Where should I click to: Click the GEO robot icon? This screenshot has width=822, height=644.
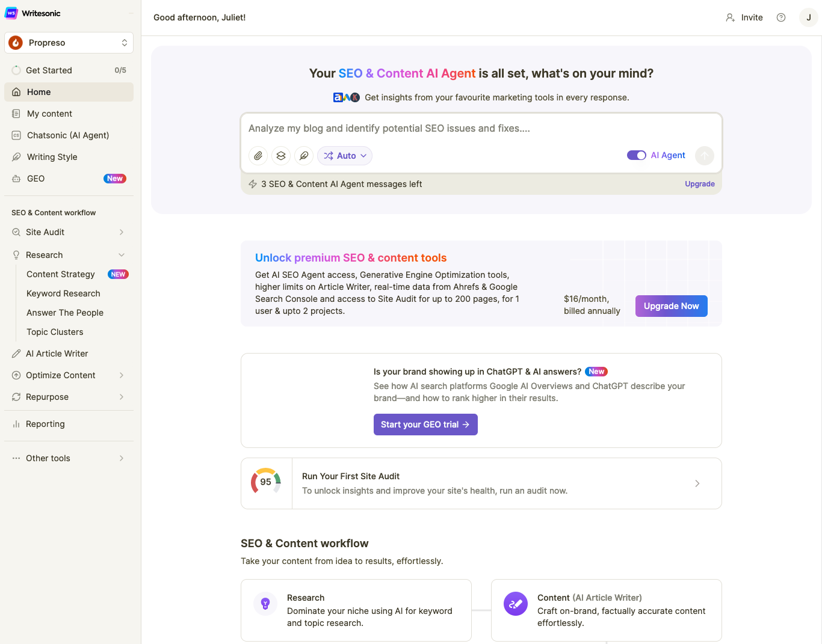[x=16, y=179]
